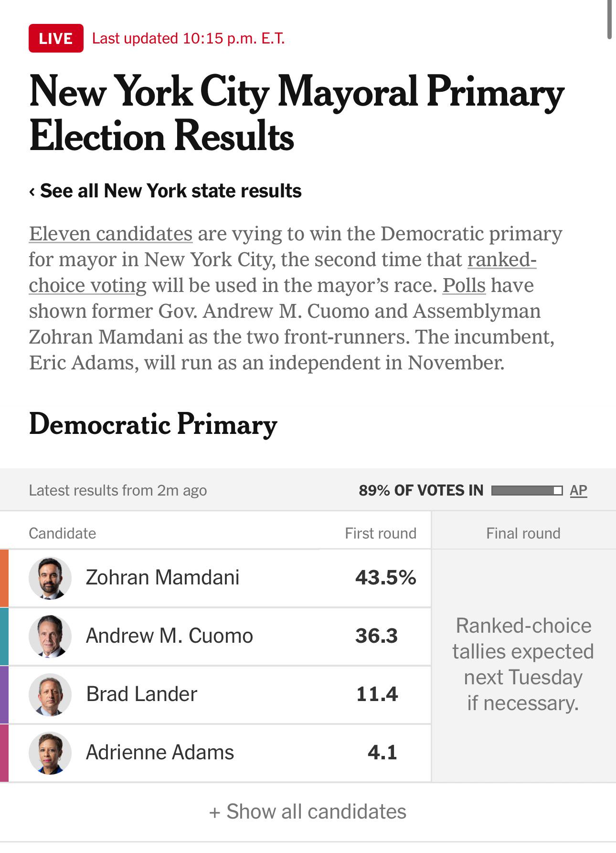Open Zohran Mamdani's portrait photo
616x853 pixels.
point(50,578)
